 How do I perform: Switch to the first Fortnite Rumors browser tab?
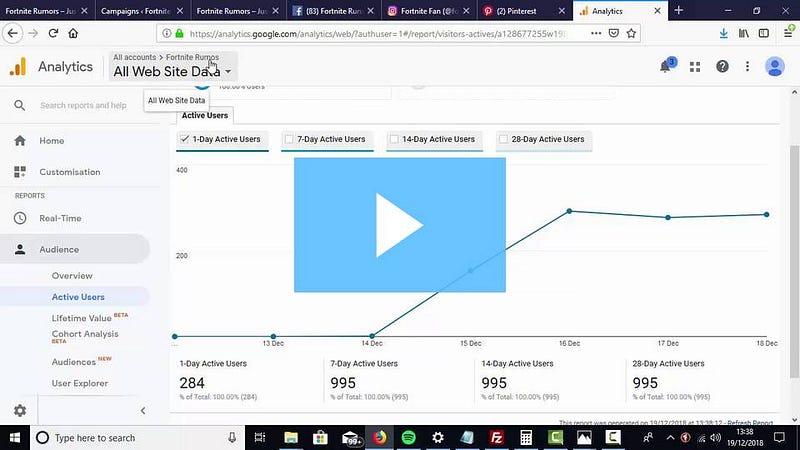[47, 10]
